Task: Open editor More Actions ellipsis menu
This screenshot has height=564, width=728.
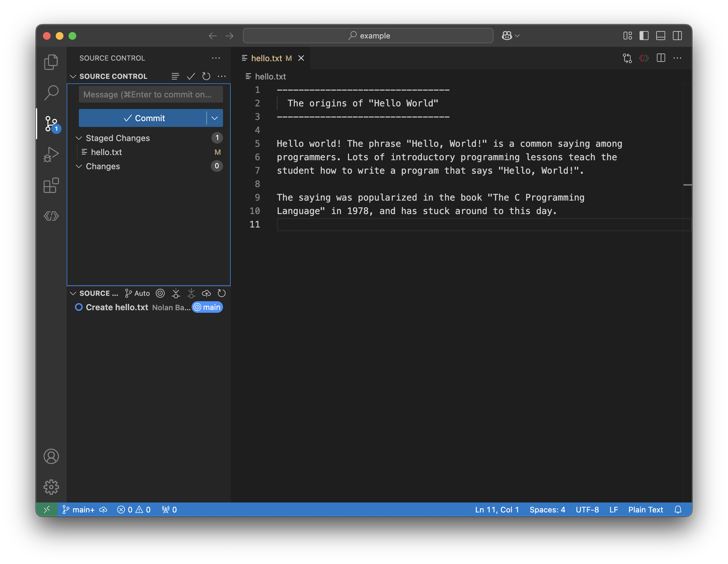Action: 677,58
